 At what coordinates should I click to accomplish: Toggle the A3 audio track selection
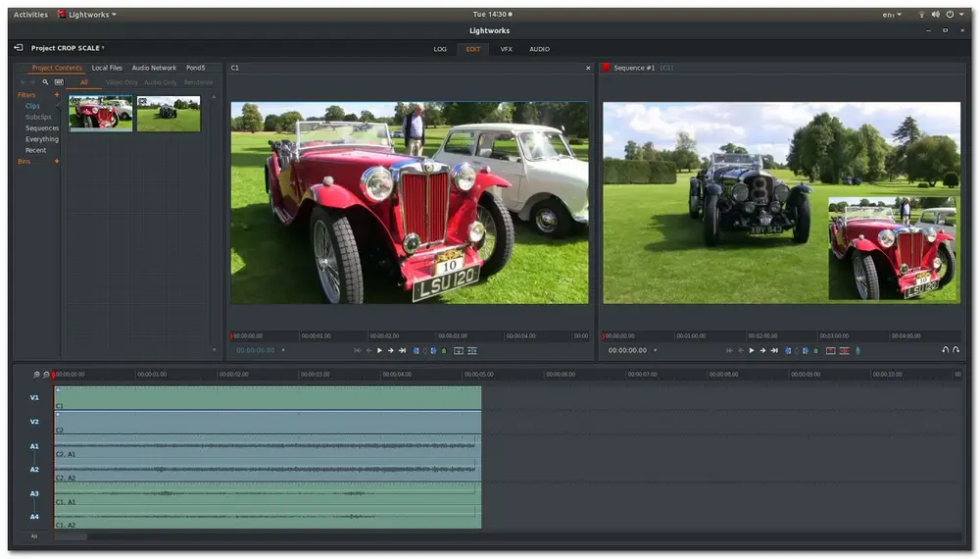[x=34, y=493]
